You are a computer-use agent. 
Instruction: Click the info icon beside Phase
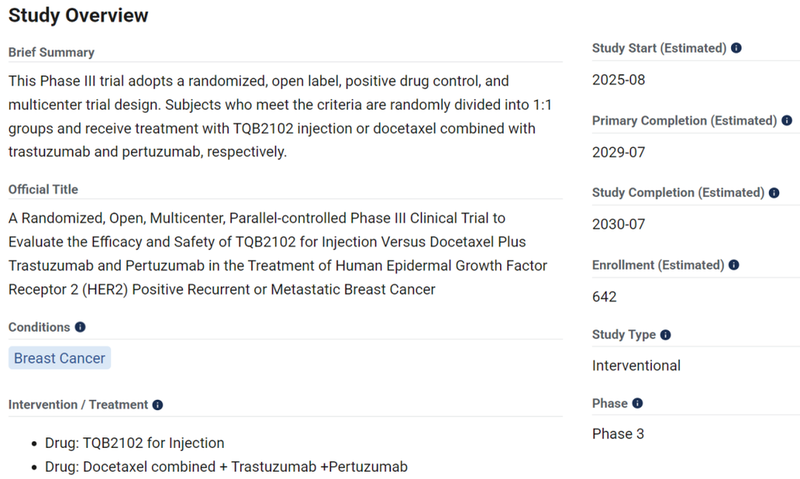(x=637, y=403)
